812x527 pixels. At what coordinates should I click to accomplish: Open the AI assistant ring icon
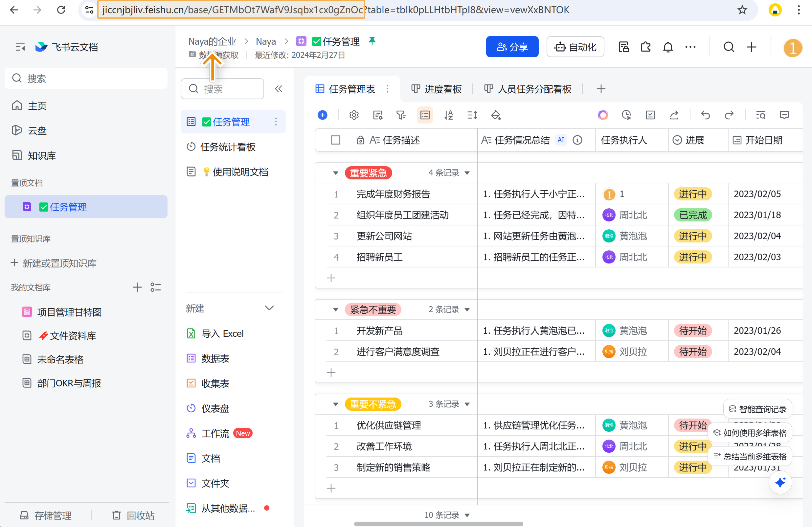click(603, 115)
